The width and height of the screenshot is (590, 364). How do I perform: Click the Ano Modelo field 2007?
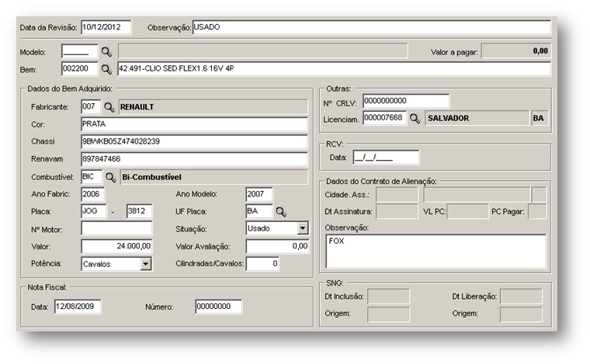click(259, 194)
